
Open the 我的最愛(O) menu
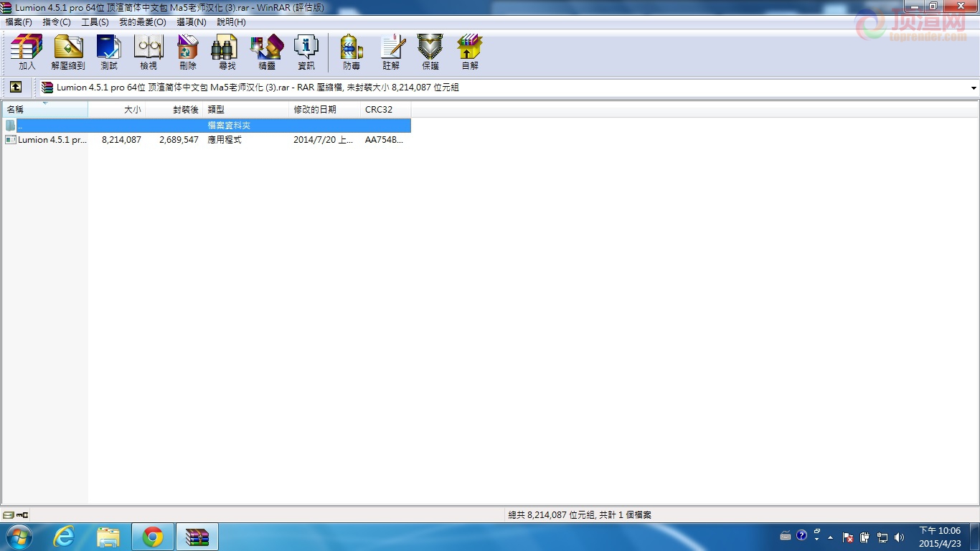(143, 22)
